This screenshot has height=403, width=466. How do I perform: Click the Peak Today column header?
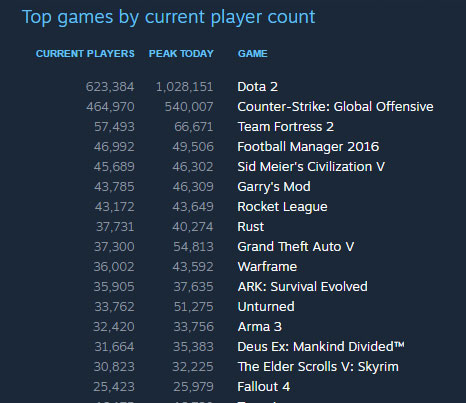pos(181,54)
